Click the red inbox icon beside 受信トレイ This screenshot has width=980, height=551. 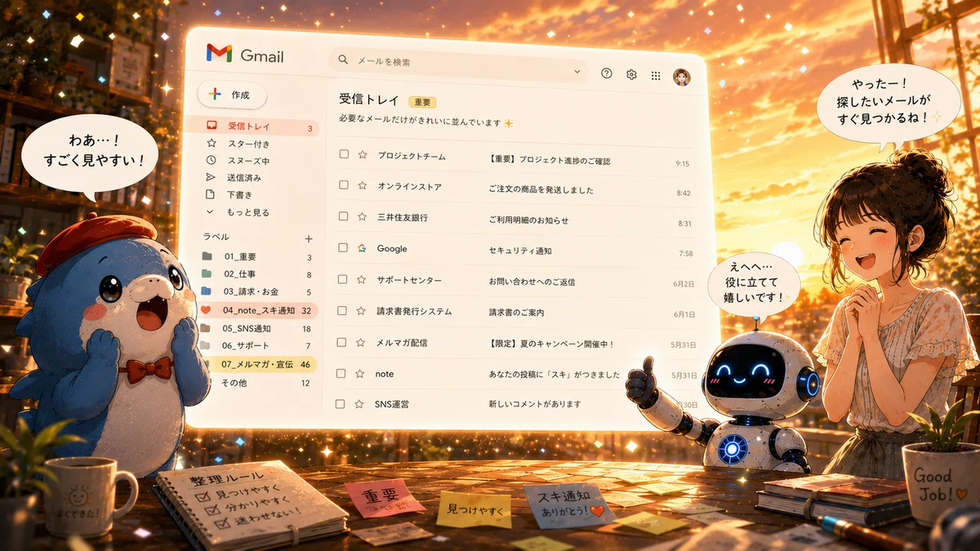click(212, 125)
